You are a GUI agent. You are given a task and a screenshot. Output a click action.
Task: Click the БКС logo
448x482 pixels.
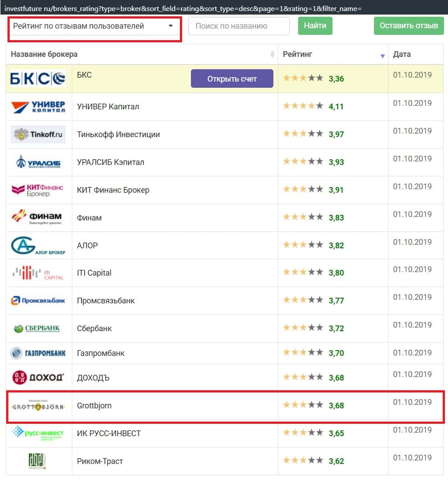point(38,78)
